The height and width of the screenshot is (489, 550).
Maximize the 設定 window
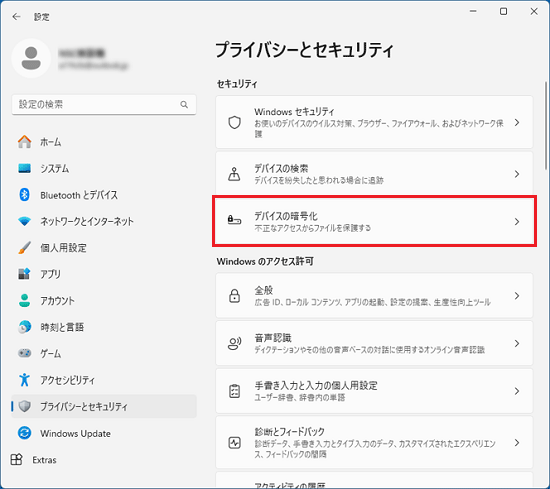(503, 12)
